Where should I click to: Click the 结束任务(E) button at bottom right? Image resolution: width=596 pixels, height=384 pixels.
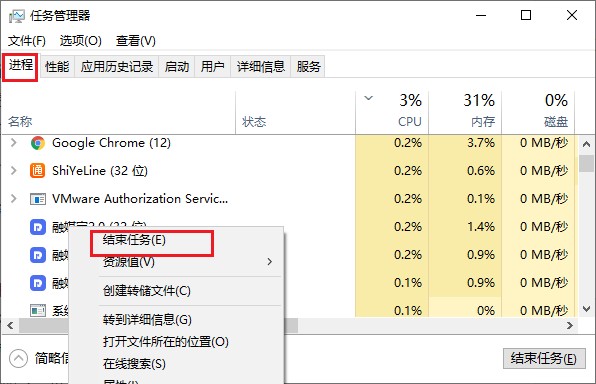[x=544, y=358]
